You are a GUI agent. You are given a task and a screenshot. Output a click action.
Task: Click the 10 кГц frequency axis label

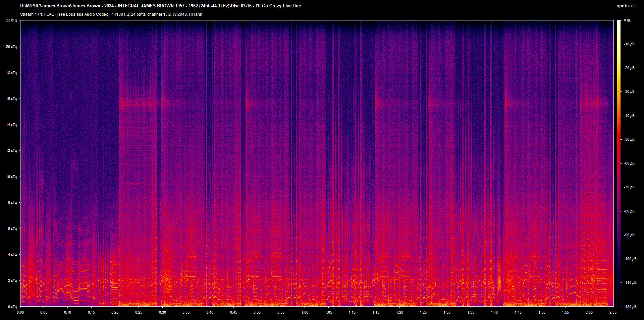coord(11,177)
